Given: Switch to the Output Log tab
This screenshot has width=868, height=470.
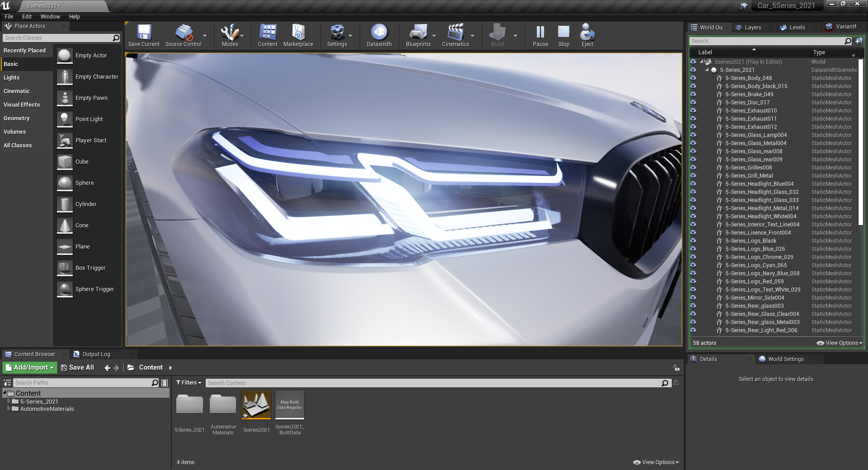Looking at the screenshot, I should click(x=96, y=354).
